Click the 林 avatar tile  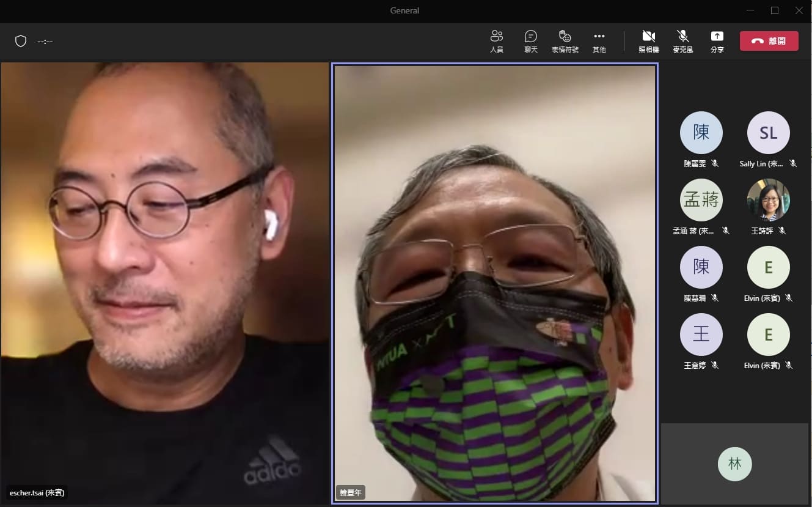click(x=734, y=464)
